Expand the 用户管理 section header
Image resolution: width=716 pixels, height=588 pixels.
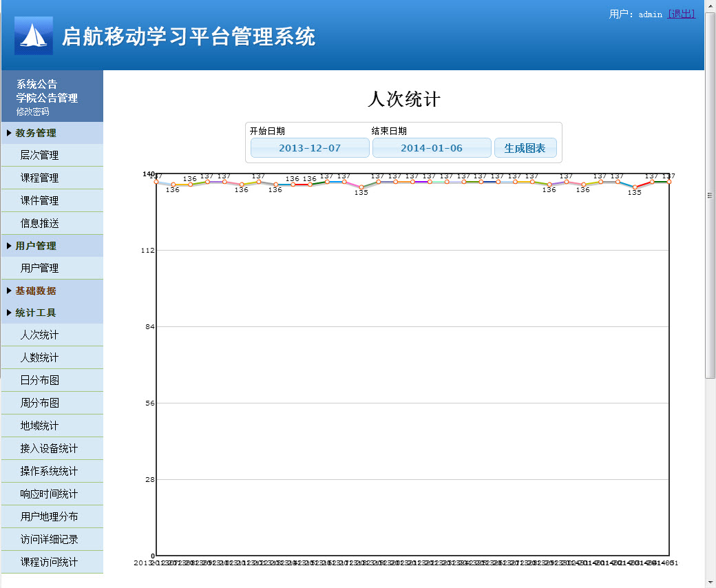tap(36, 246)
